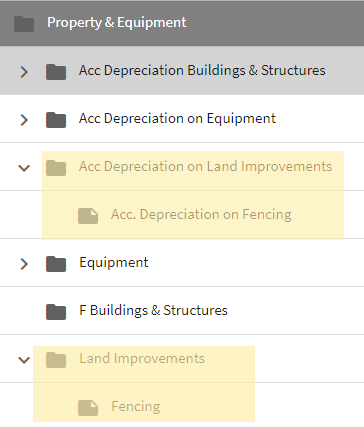Click the Land Improvements folder icon
The image size is (364, 427).
pyautogui.click(x=56, y=360)
